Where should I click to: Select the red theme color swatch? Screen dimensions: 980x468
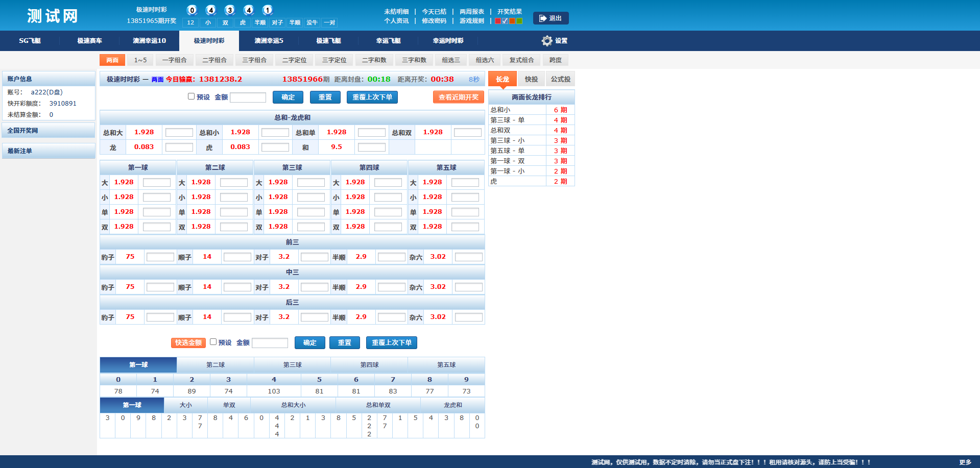[x=498, y=21]
